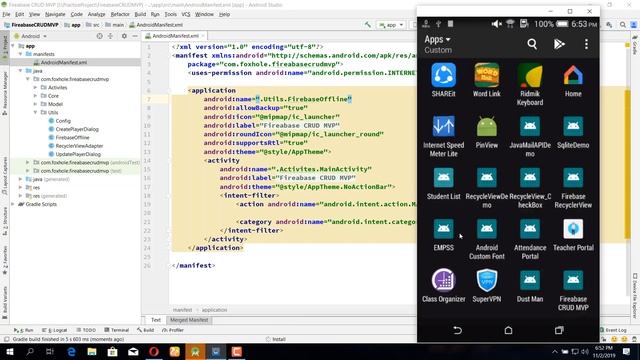Expand the Gradle Scripts node
Image resolution: width=640 pixels, height=360 pixels.
[13, 204]
